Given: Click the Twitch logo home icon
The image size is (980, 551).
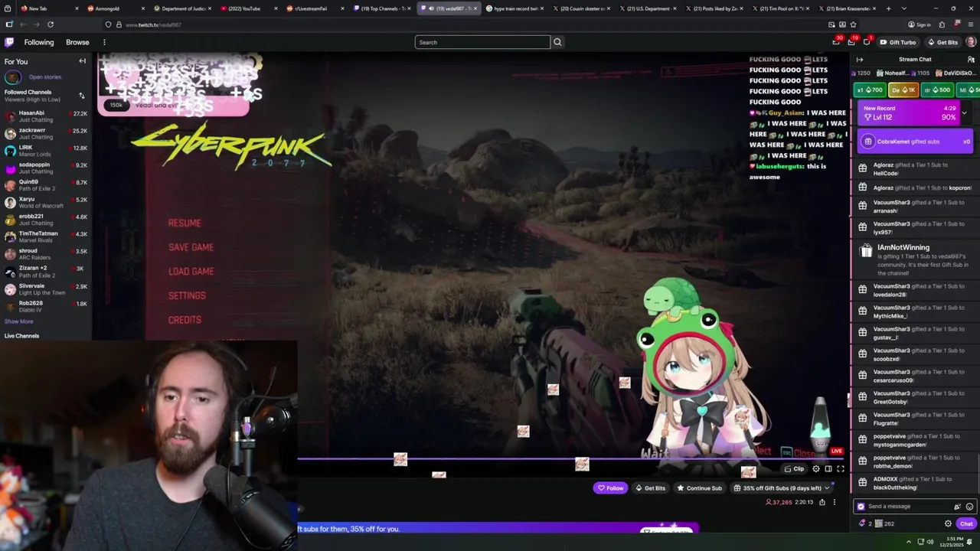Looking at the screenshot, I should (x=9, y=42).
